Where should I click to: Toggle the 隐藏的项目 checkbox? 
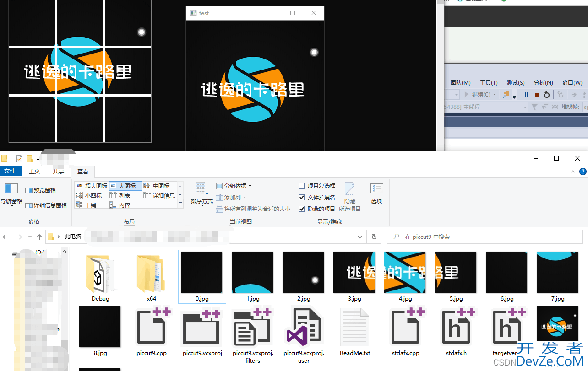301,209
